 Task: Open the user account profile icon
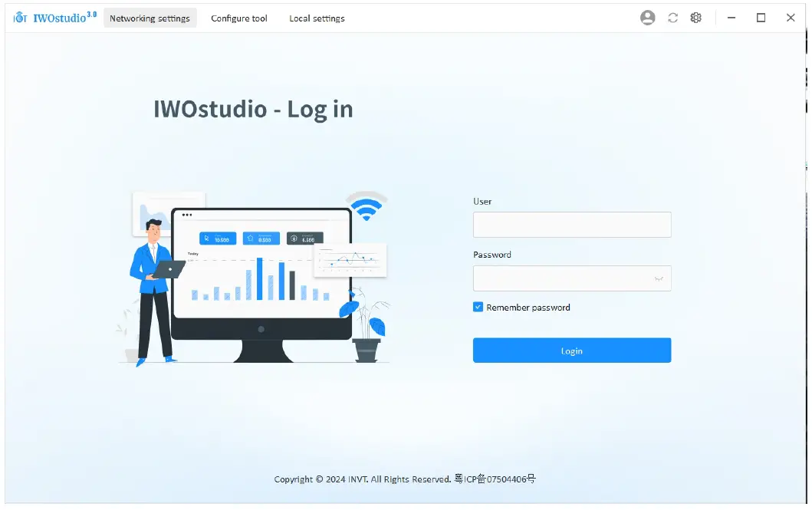pos(647,18)
